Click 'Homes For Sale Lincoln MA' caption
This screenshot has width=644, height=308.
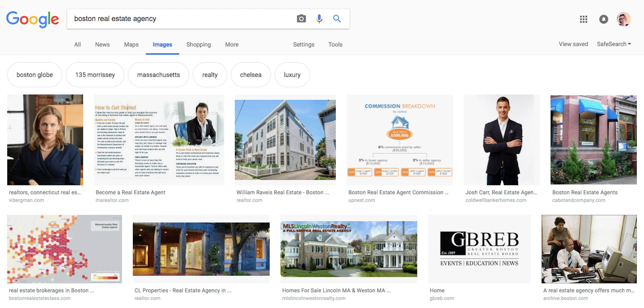coord(336,290)
